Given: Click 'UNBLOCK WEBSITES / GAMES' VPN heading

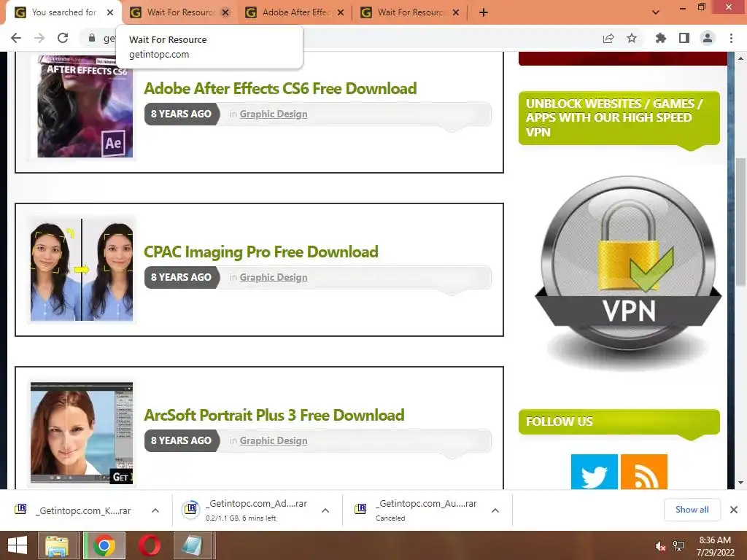Looking at the screenshot, I should (x=619, y=118).
